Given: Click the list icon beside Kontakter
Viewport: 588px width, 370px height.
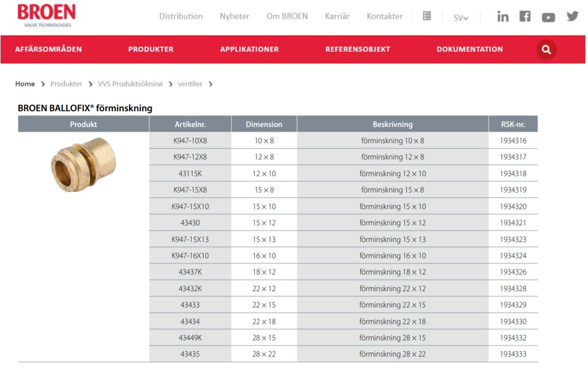Looking at the screenshot, I should point(427,16).
